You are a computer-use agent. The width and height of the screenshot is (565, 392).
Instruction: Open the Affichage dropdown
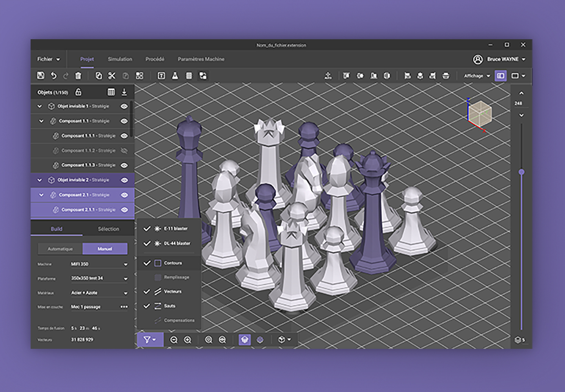click(477, 76)
